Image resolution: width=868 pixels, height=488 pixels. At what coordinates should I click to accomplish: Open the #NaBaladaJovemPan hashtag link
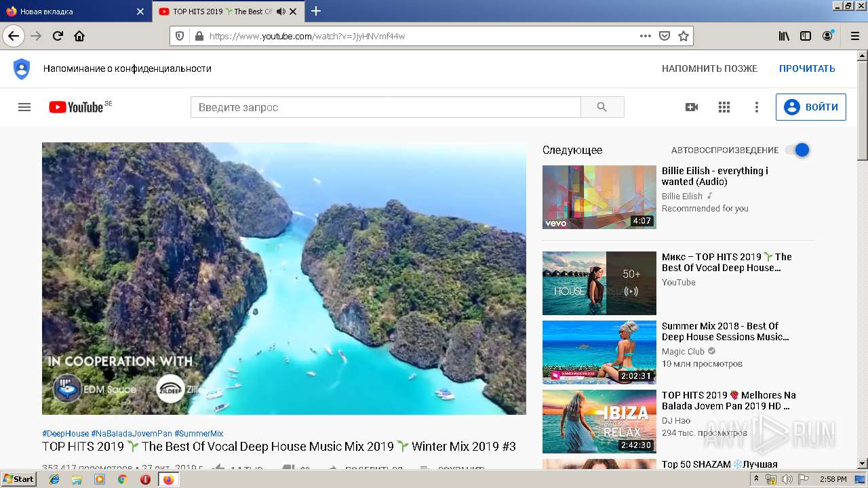tap(132, 434)
